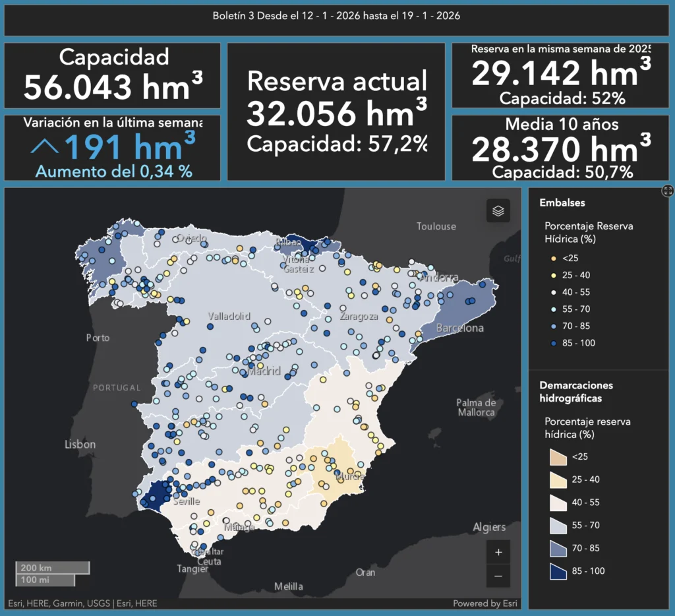Image resolution: width=675 pixels, height=616 pixels.
Task: Zoom out using the minus map control
Action: pyautogui.click(x=498, y=576)
